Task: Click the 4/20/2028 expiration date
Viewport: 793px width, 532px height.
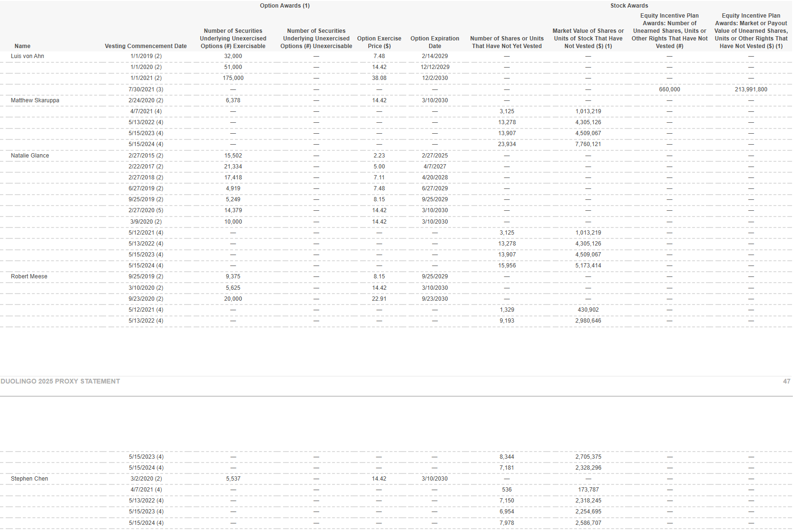Action: pyautogui.click(x=435, y=177)
